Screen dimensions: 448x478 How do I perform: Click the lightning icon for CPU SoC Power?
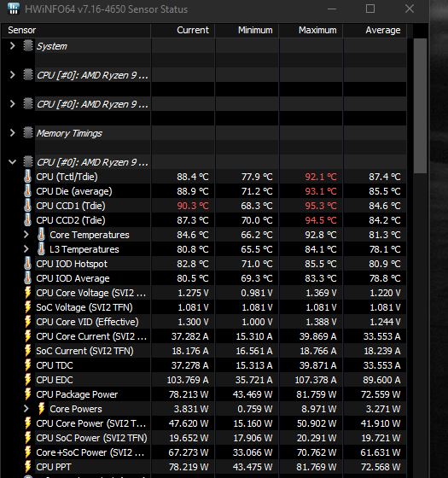click(27, 437)
